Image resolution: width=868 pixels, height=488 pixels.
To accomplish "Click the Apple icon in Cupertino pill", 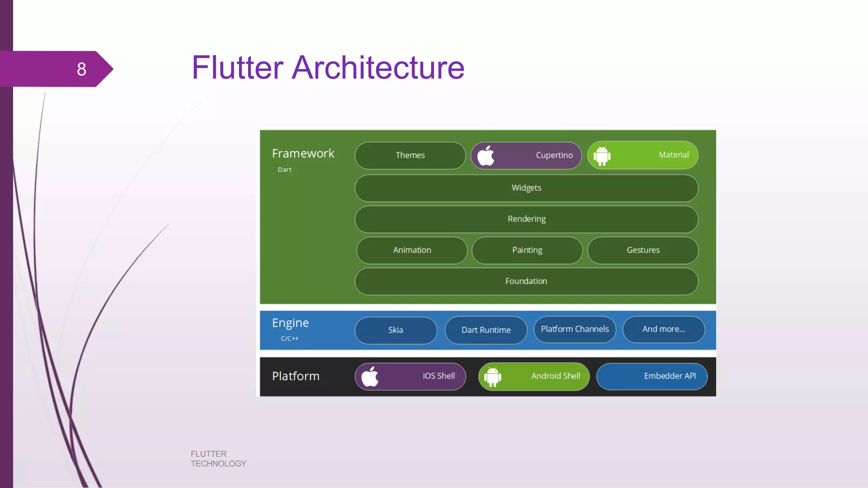I will 486,155.
